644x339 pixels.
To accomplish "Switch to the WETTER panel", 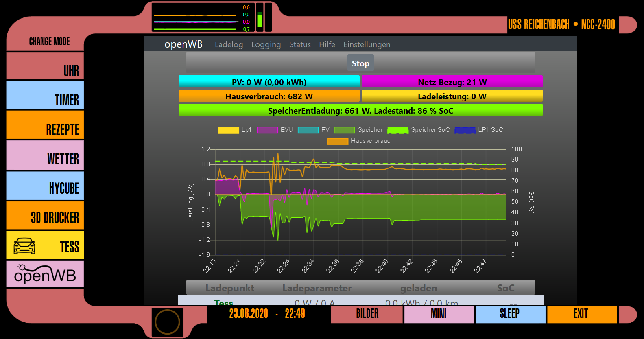I will click(45, 156).
